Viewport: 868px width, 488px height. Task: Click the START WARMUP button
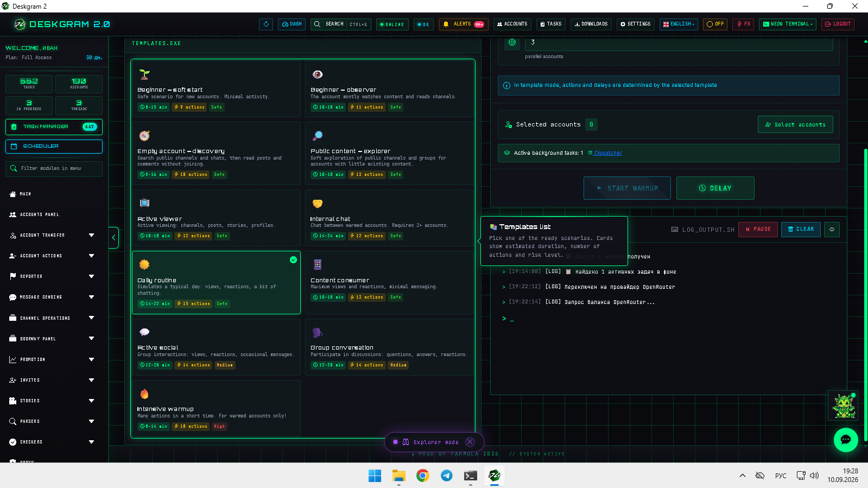pyautogui.click(x=627, y=188)
